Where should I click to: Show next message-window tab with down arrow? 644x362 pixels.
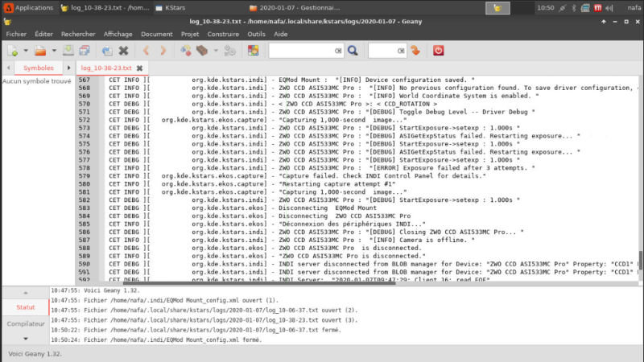pos(26,339)
